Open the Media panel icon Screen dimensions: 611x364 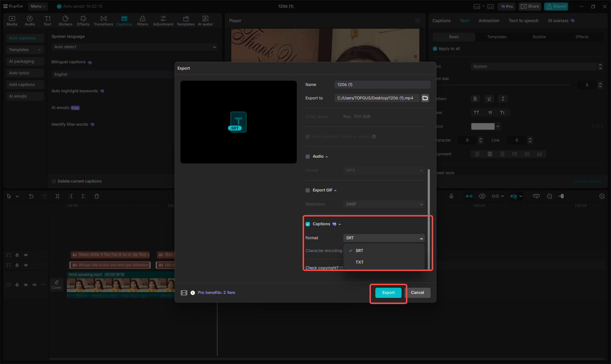point(12,21)
